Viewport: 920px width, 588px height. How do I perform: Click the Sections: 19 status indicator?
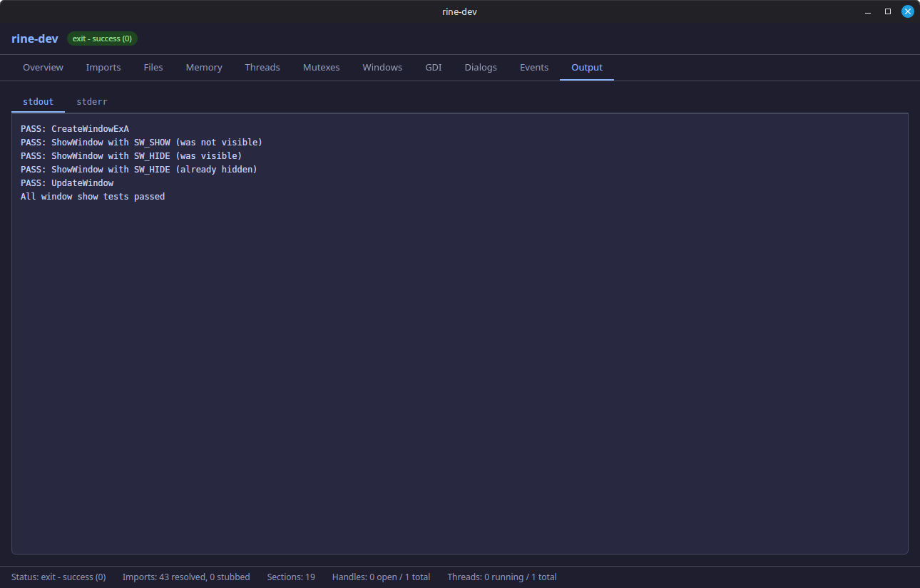click(x=291, y=577)
